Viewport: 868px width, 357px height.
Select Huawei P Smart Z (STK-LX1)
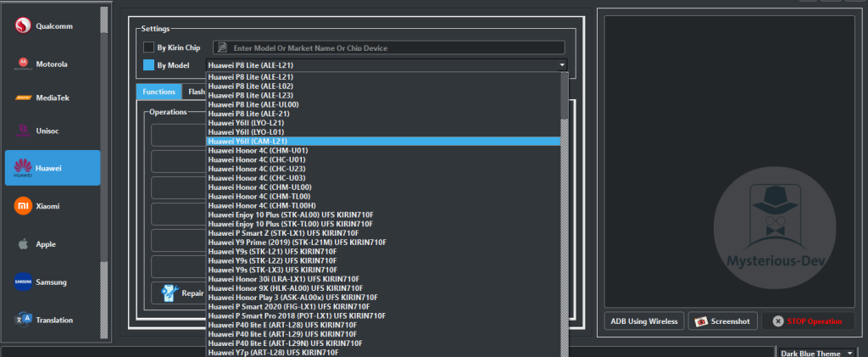[382, 233]
